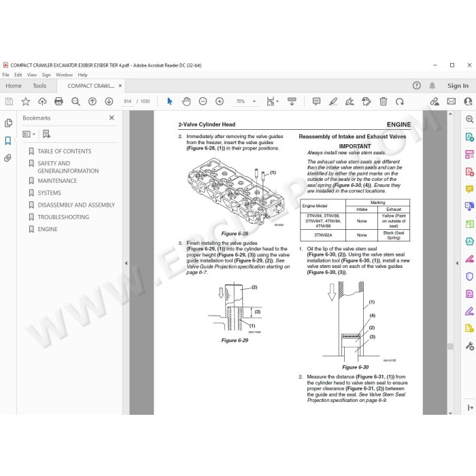
Task: Open the Help menu
Action: click(x=82, y=75)
